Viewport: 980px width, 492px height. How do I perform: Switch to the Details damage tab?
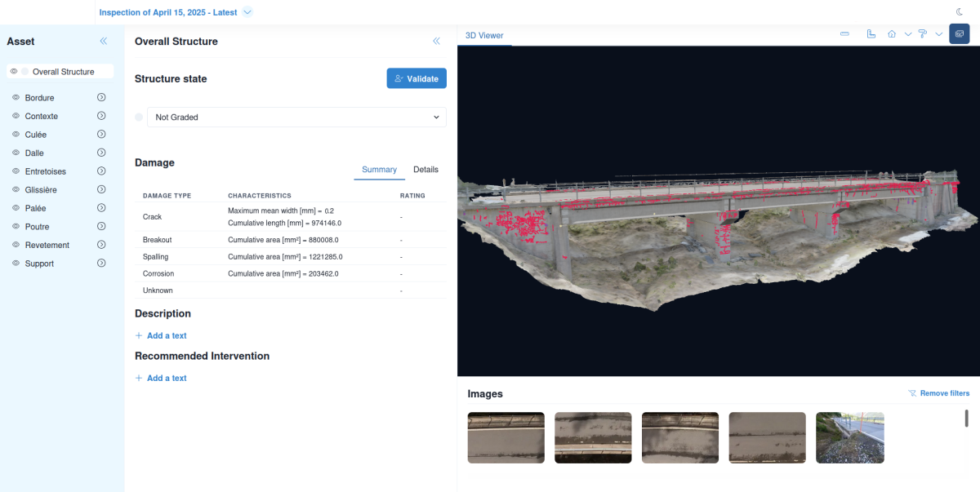coord(425,170)
